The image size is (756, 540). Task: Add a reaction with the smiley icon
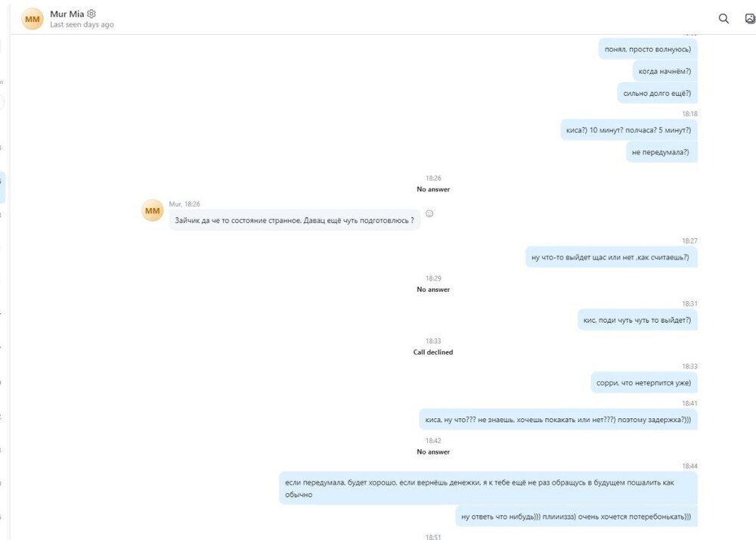[429, 214]
